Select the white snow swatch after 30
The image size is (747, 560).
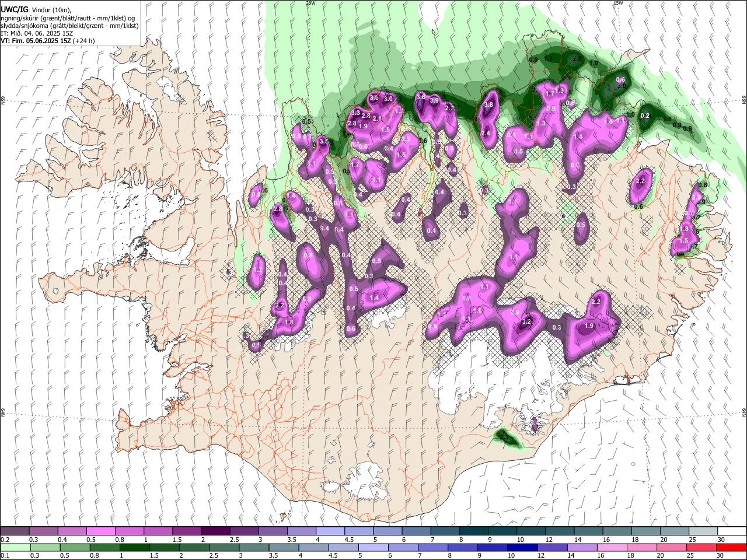732,531
